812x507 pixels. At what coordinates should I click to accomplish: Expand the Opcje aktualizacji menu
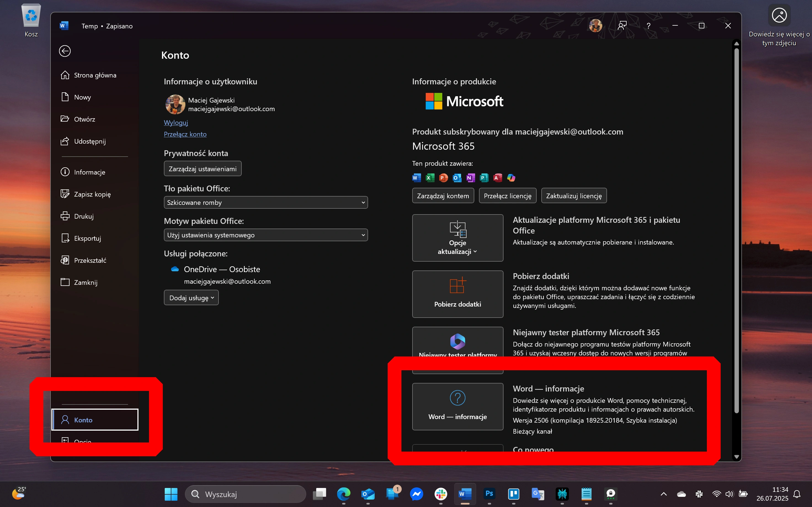click(x=458, y=238)
